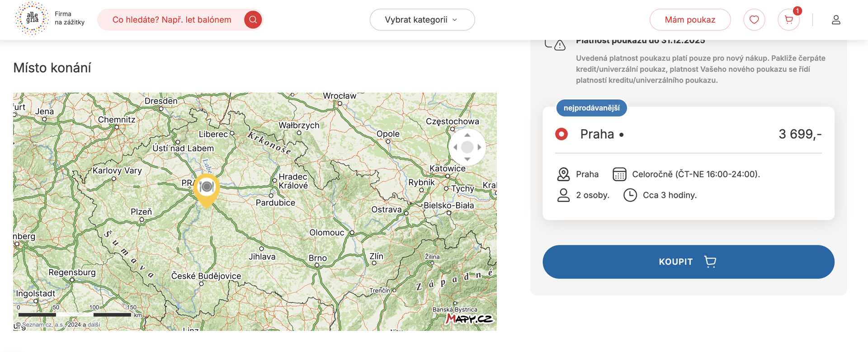Pan the map left with compass arrow
868x352 pixels.
click(x=455, y=147)
